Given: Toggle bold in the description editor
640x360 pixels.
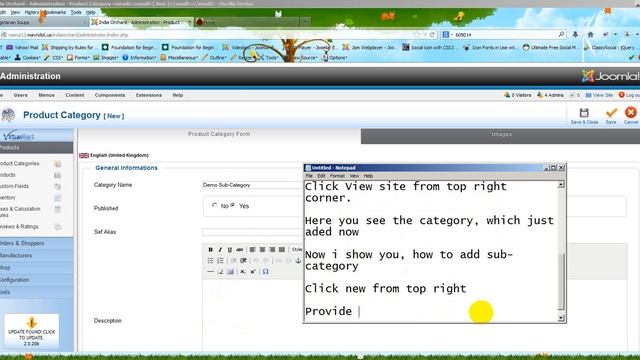Looking at the screenshot, I should 210,249.
